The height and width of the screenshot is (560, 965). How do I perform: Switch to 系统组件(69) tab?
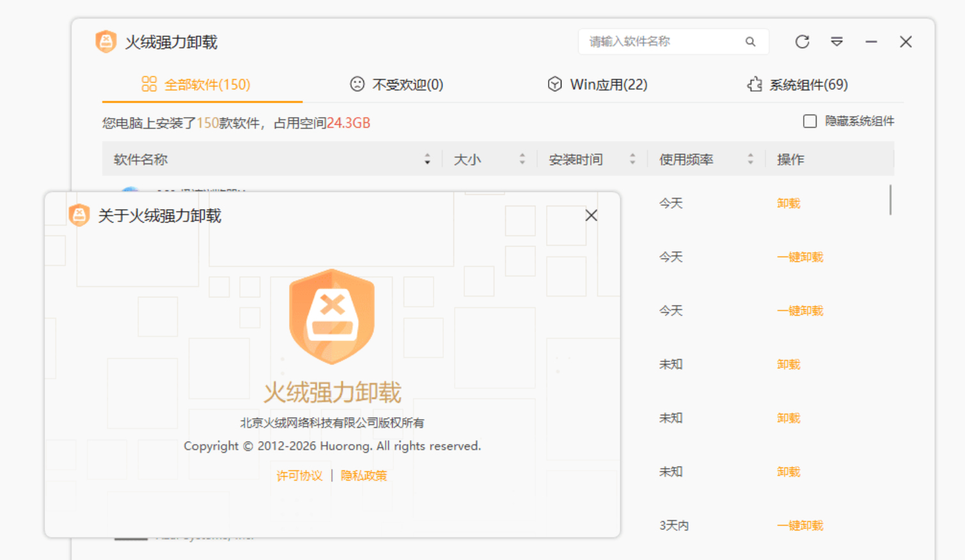(x=797, y=84)
